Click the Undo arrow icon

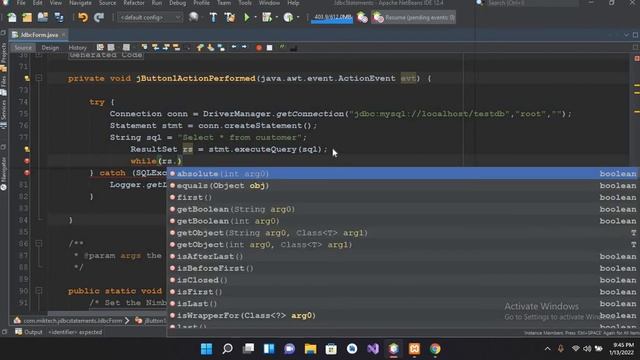83,18
